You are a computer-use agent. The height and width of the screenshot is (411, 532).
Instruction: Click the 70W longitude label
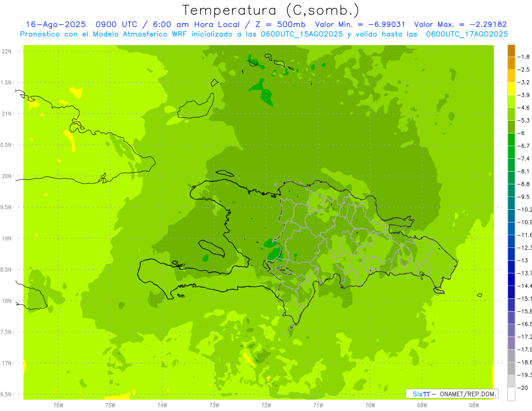[370, 405]
